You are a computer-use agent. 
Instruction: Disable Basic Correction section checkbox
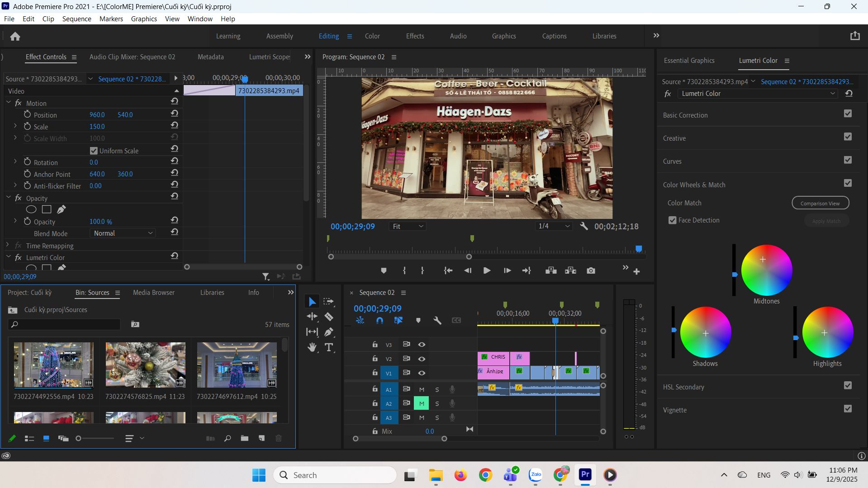pyautogui.click(x=848, y=114)
